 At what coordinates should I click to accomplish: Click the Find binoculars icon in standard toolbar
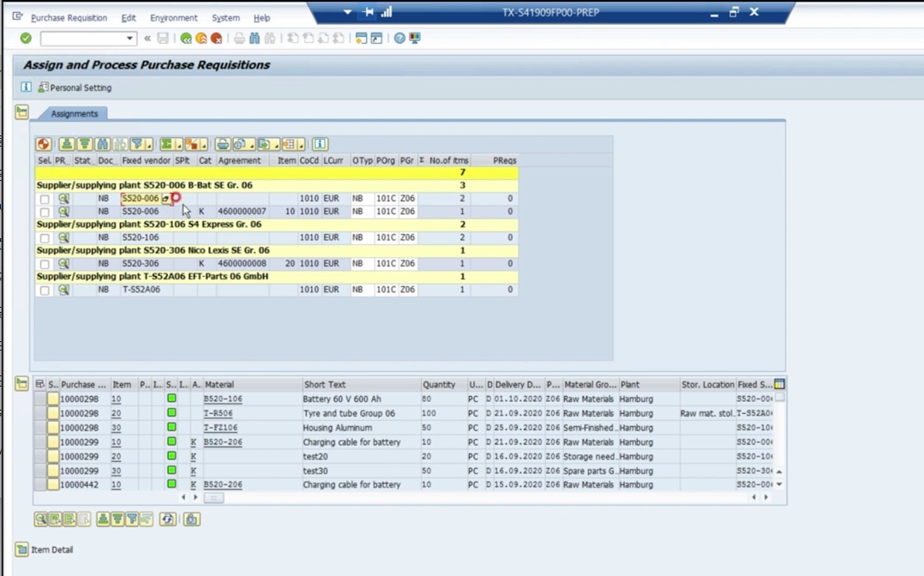255,39
